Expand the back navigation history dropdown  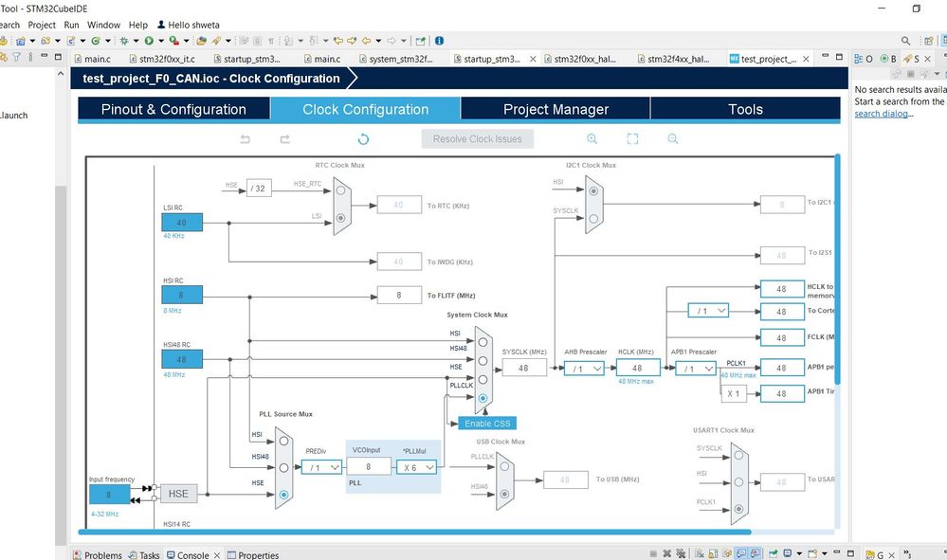tap(378, 41)
